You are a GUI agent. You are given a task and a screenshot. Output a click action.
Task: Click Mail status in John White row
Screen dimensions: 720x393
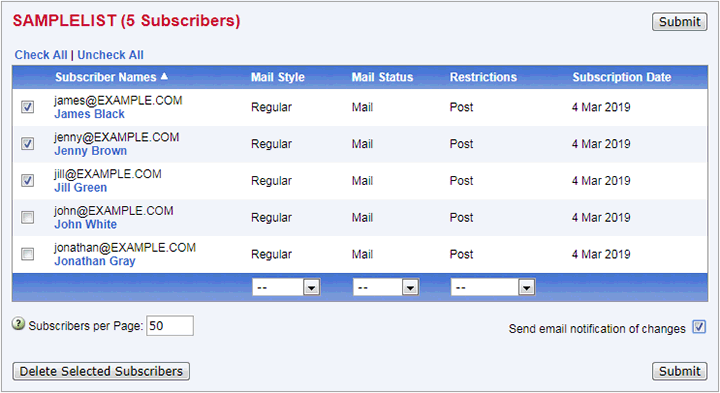click(x=362, y=218)
